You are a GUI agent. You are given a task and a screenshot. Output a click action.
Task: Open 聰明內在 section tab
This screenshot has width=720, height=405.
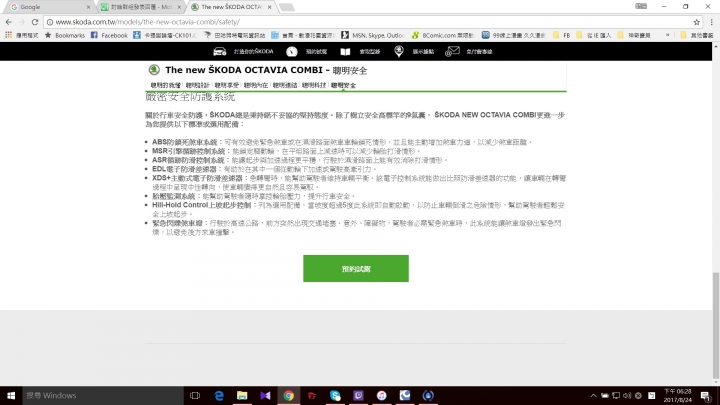coord(256,85)
